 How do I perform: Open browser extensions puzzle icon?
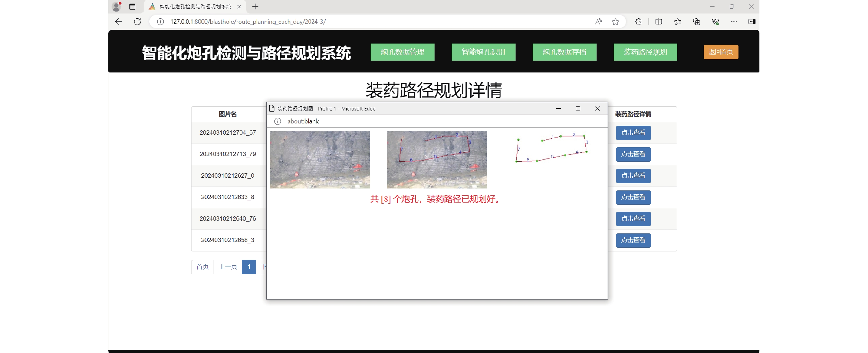point(638,21)
